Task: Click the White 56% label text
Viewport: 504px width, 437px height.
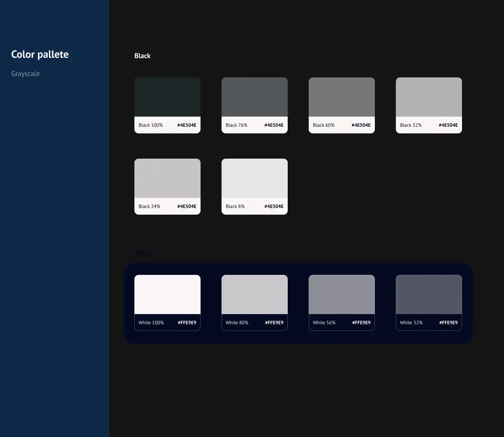Action: [x=324, y=322]
